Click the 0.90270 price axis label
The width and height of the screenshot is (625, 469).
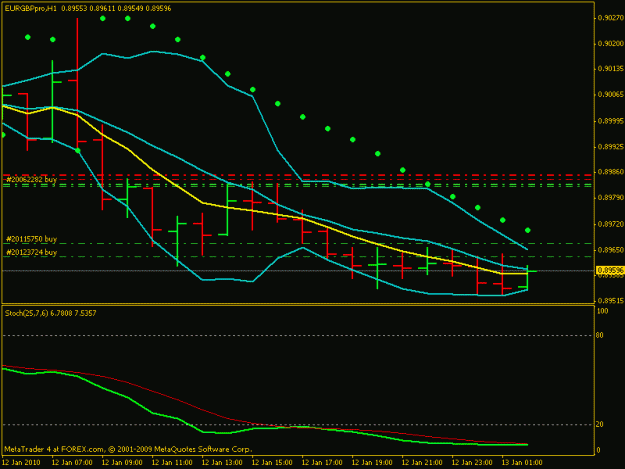pyautogui.click(x=610, y=18)
